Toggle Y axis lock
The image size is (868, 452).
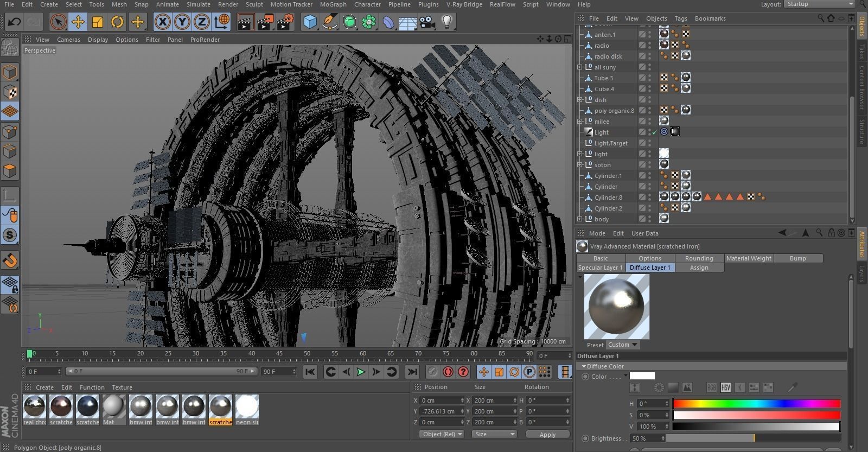pyautogui.click(x=182, y=22)
